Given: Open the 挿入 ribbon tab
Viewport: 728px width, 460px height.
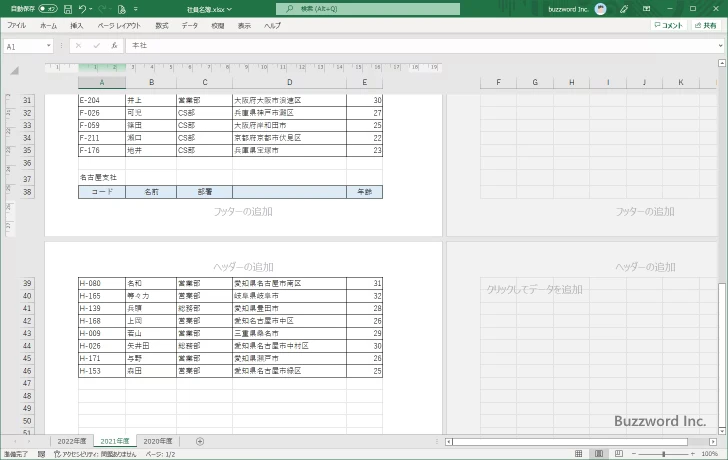Looking at the screenshot, I should tap(77, 26).
